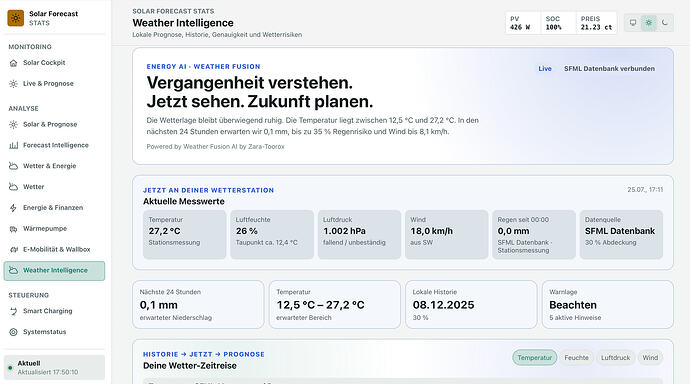Click the Taupunkt ca. 12,4 °C text

pos(267,242)
